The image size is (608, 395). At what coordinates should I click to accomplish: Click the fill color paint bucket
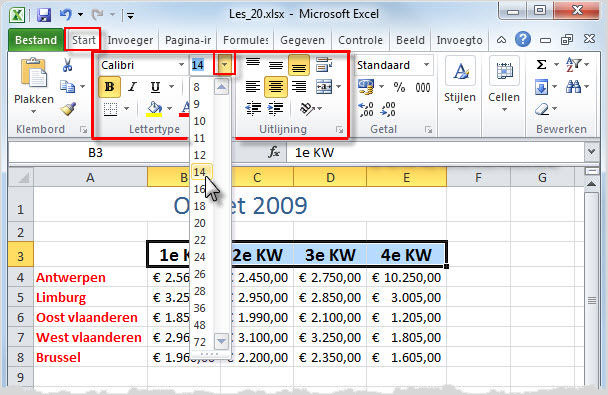(x=154, y=109)
